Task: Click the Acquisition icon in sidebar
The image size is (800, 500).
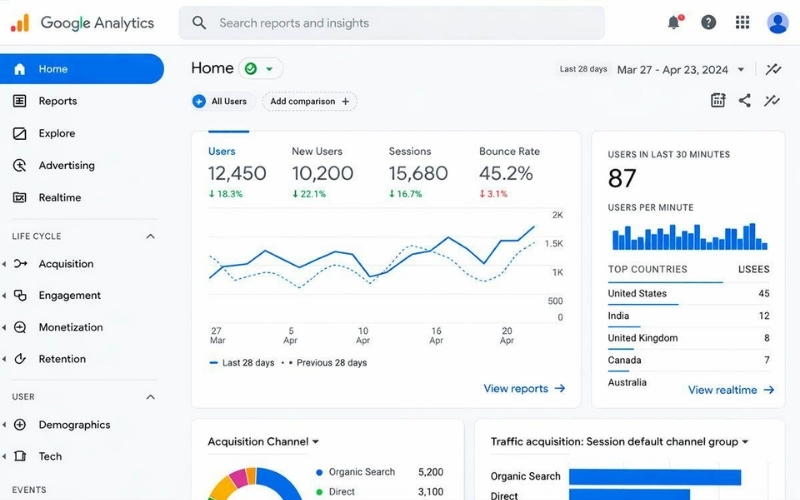Action: pos(20,264)
